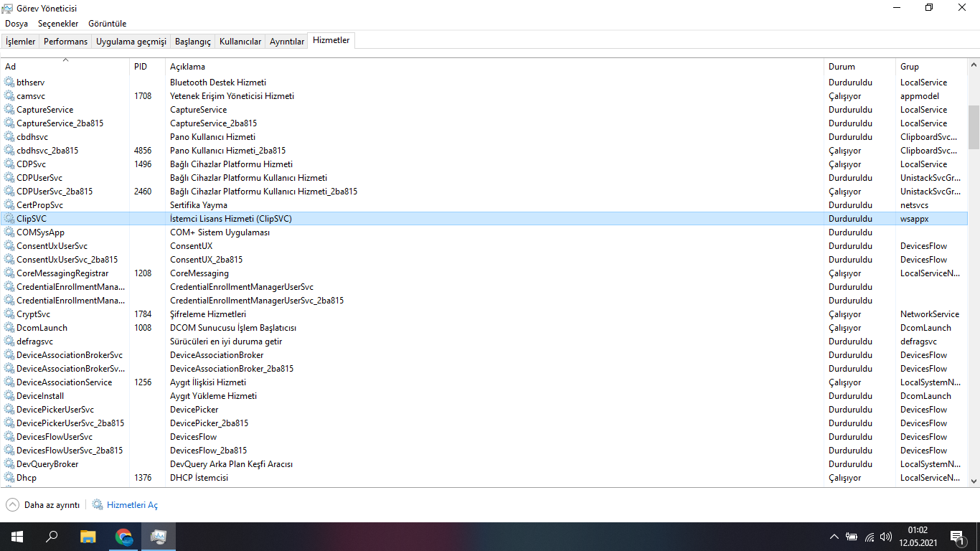Click the gear icon beside CryptSvc
This screenshot has width=980, height=551.
pyautogui.click(x=9, y=314)
